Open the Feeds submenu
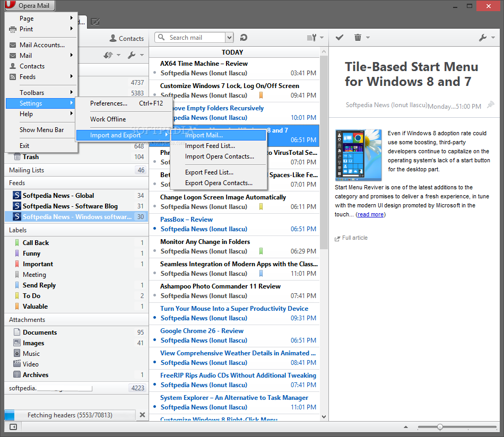 click(x=41, y=77)
